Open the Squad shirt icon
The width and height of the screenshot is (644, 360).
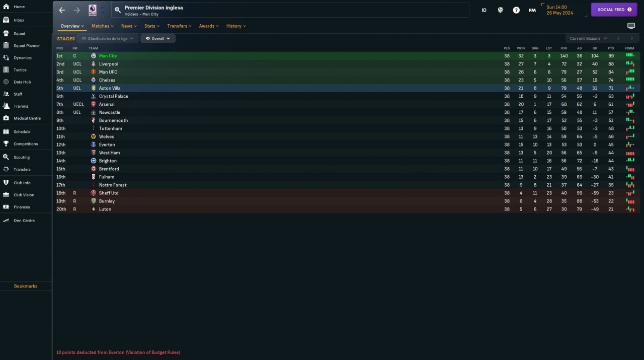pos(6,34)
